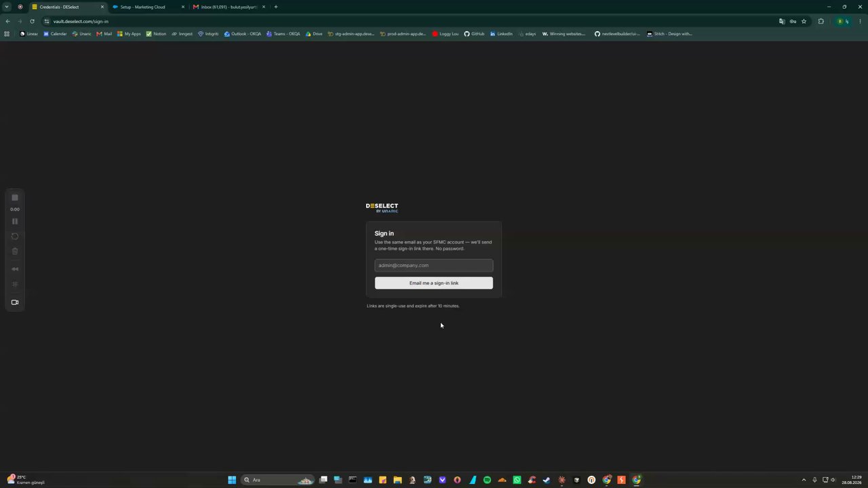Open the stg-admin-app bookmark
This screenshot has width=868, height=488.
(x=351, y=34)
